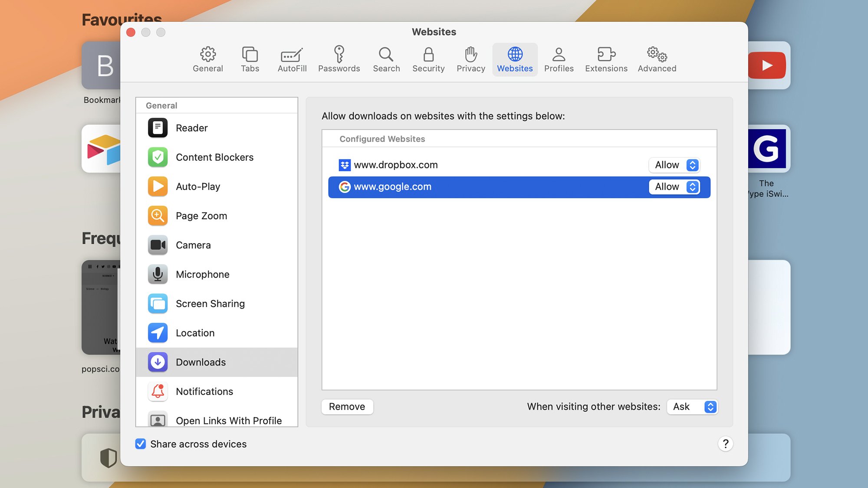Screen dimensions: 868x488
Task: Open the Tabs settings panel
Action: 250,58
